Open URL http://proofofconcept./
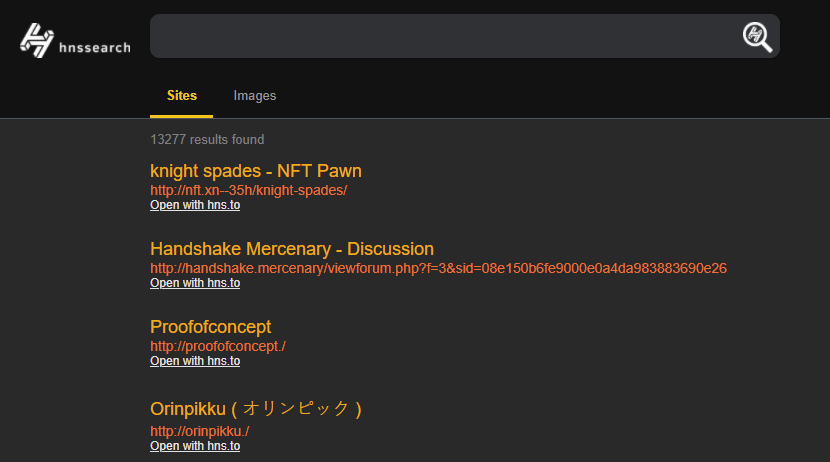This screenshot has width=830, height=462. (x=218, y=347)
